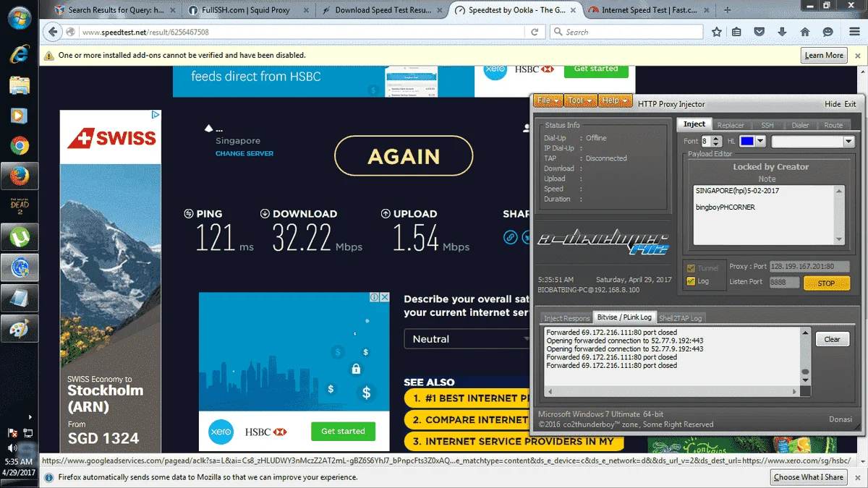
Task: Select the Route tab
Action: [833, 125]
